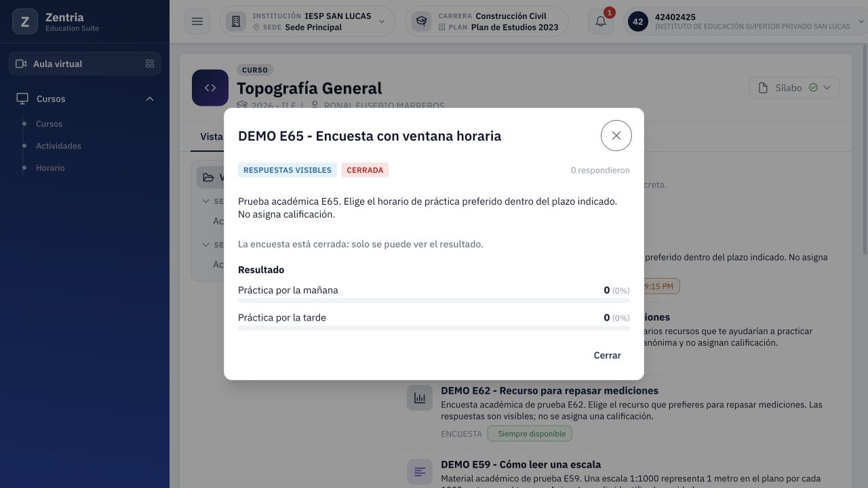The height and width of the screenshot is (488, 868).
Task: Open Actividades in the sidebar
Action: pos(58,146)
